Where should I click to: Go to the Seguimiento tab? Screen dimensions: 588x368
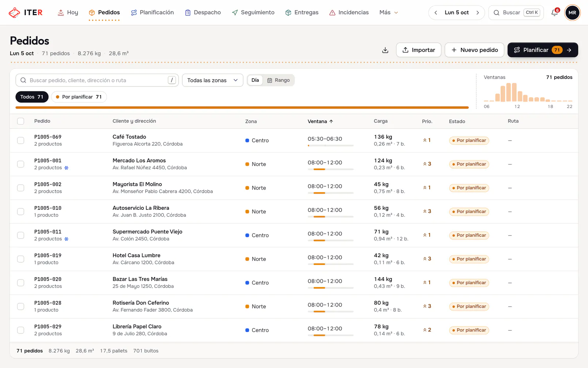tap(253, 13)
